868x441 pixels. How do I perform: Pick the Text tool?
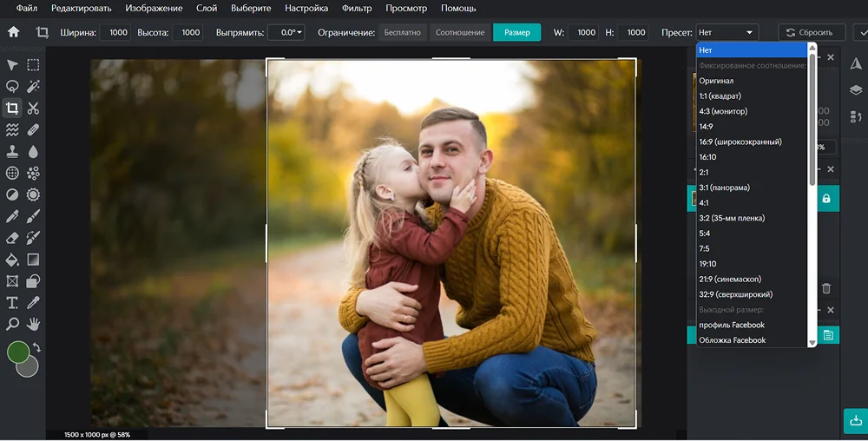12,303
